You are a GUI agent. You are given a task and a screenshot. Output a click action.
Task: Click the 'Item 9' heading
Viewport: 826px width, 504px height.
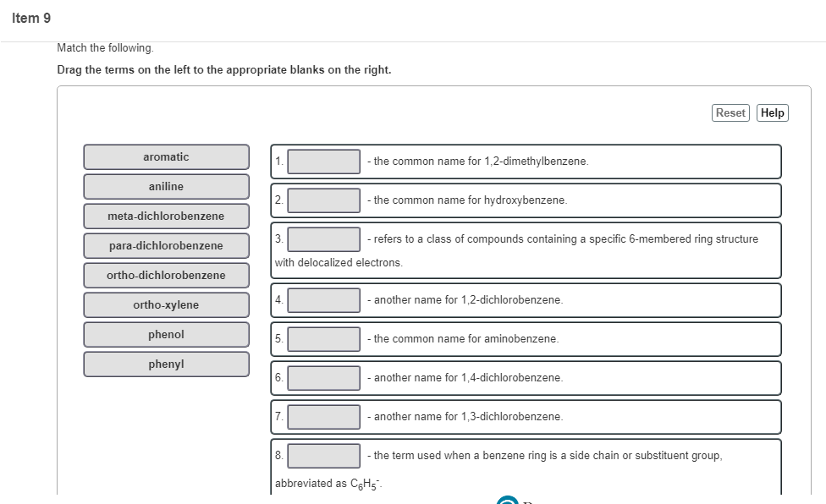[31, 19]
